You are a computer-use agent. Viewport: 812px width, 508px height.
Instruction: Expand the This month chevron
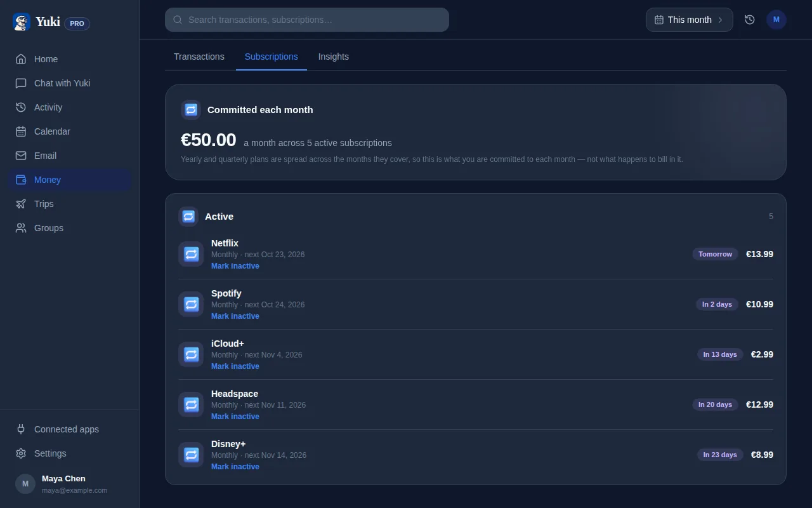click(720, 20)
